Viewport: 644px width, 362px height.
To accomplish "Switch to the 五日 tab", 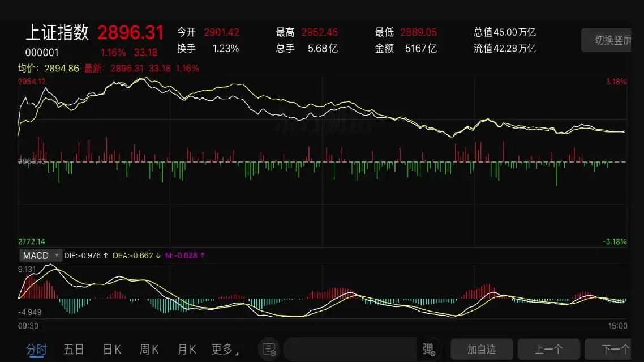I will point(74,350).
